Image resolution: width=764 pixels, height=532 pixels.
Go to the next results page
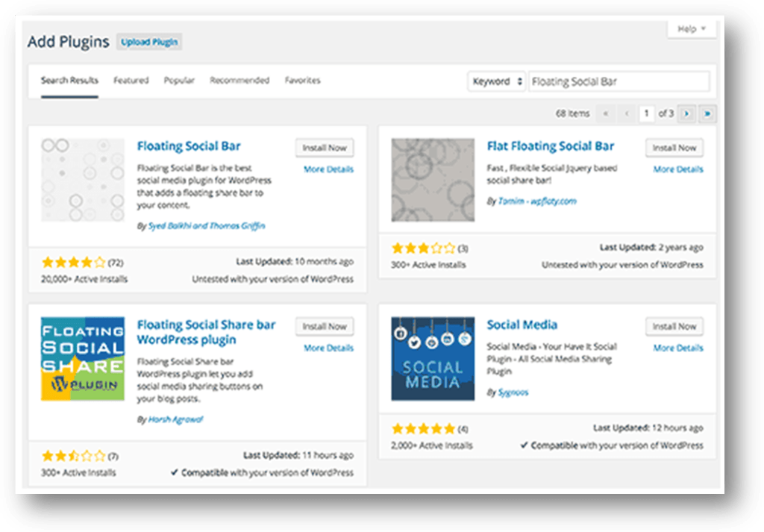pyautogui.click(x=687, y=113)
